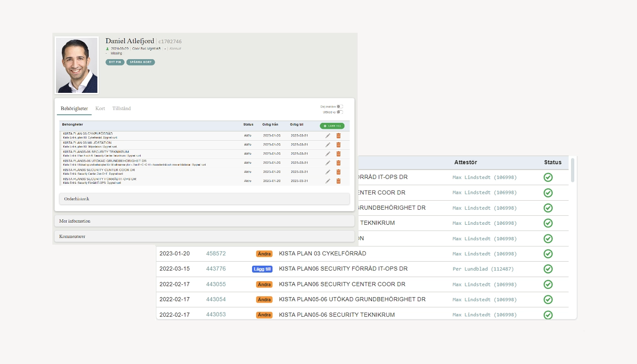Open order number 443055 link

(216, 284)
